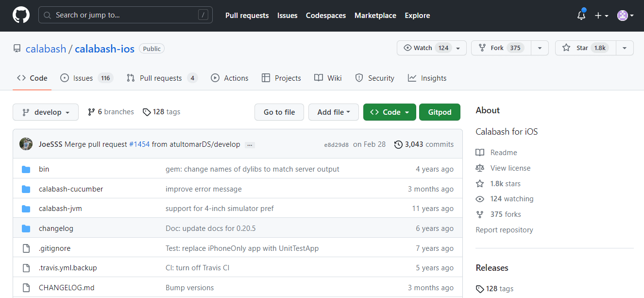Click the GitHub logo icon
The width and height of the screenshot is (644, 298).
tap(21, 16)
